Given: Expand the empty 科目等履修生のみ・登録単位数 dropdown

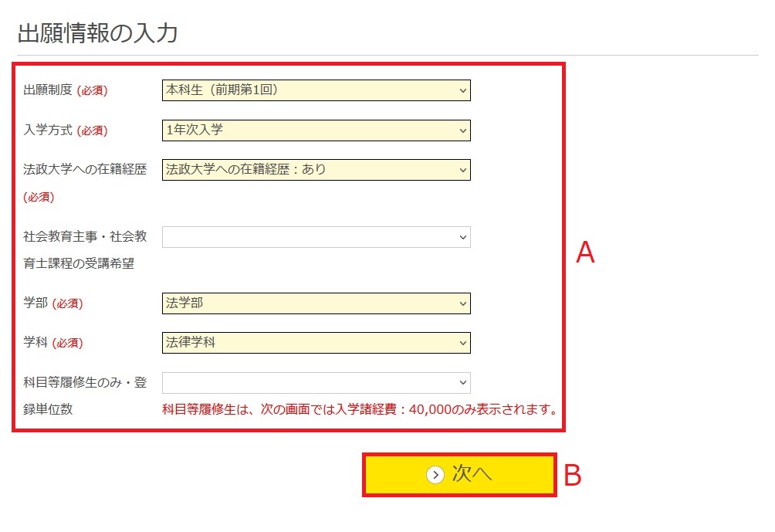Looking at the screenshot, I should coord(316,383).
